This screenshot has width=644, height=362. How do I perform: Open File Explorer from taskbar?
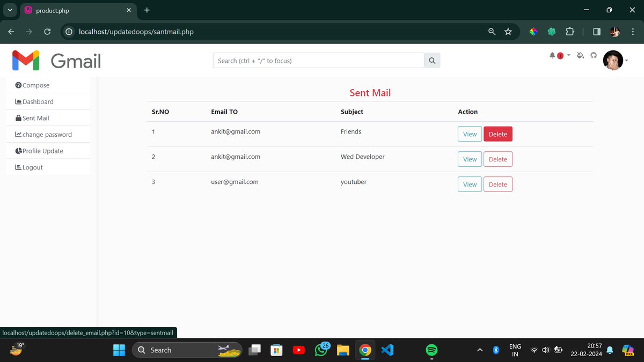click(343, 350)
